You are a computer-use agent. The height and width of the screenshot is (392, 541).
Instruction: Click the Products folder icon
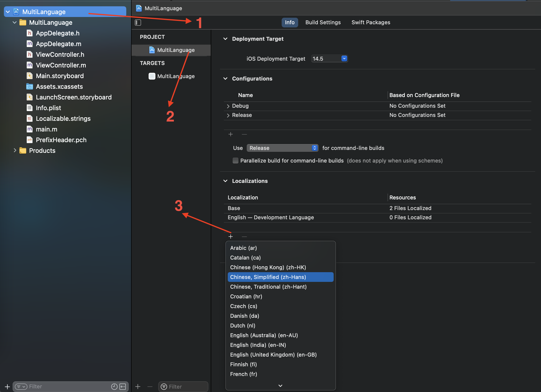(23, 150)
